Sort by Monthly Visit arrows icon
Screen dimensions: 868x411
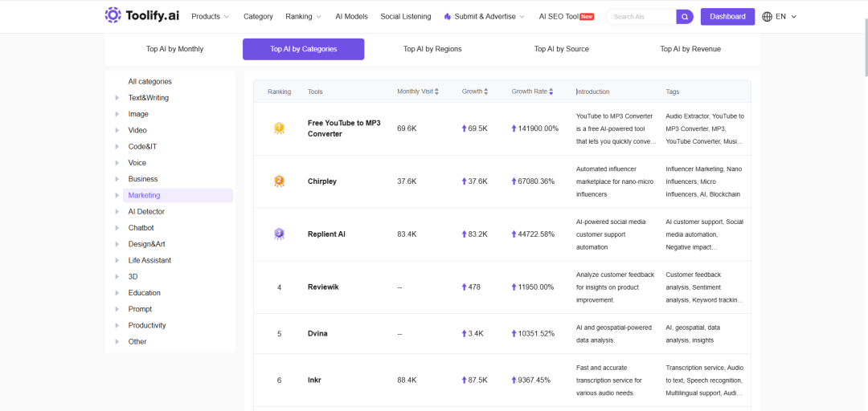[x=436, y=92]
